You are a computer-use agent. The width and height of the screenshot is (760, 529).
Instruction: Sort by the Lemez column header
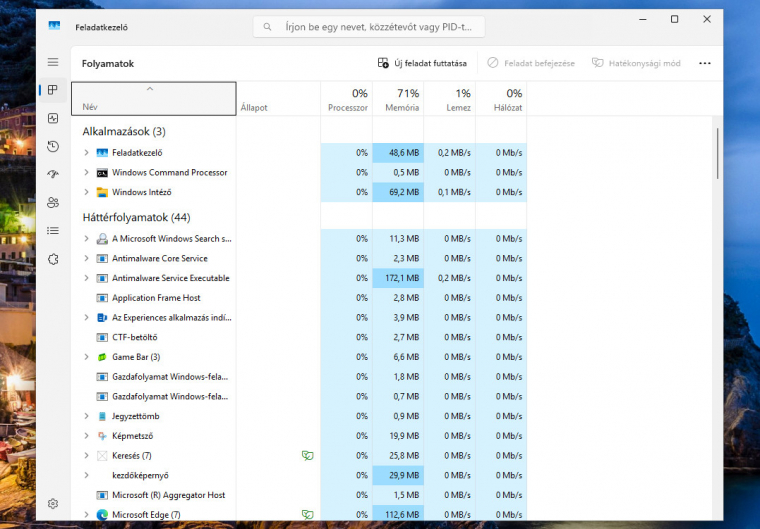tap(449, 99)
